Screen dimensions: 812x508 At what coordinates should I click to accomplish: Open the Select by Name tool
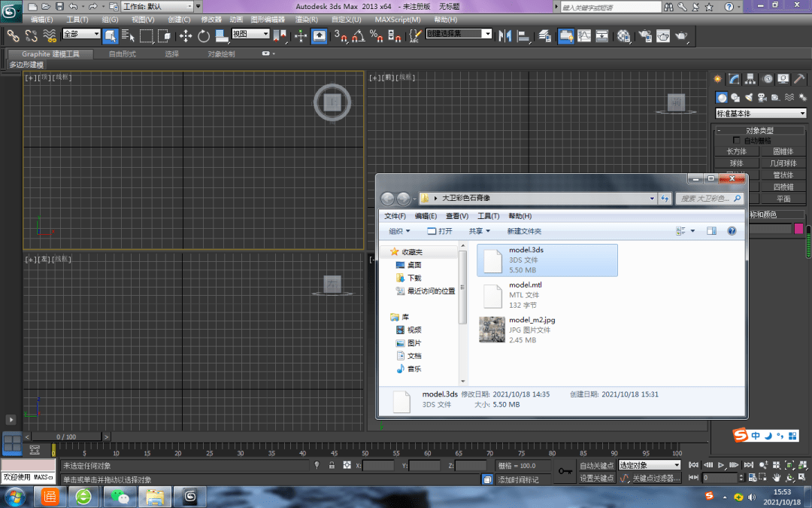tap(128, 35)
